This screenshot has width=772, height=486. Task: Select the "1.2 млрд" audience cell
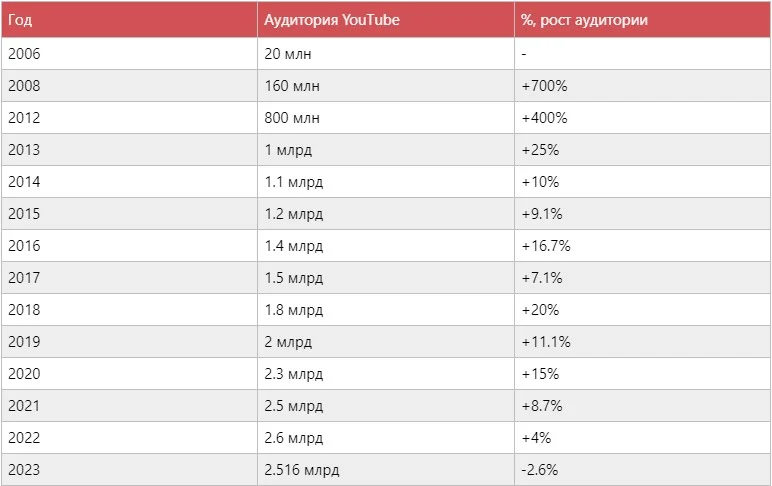(x=294, y=214)
